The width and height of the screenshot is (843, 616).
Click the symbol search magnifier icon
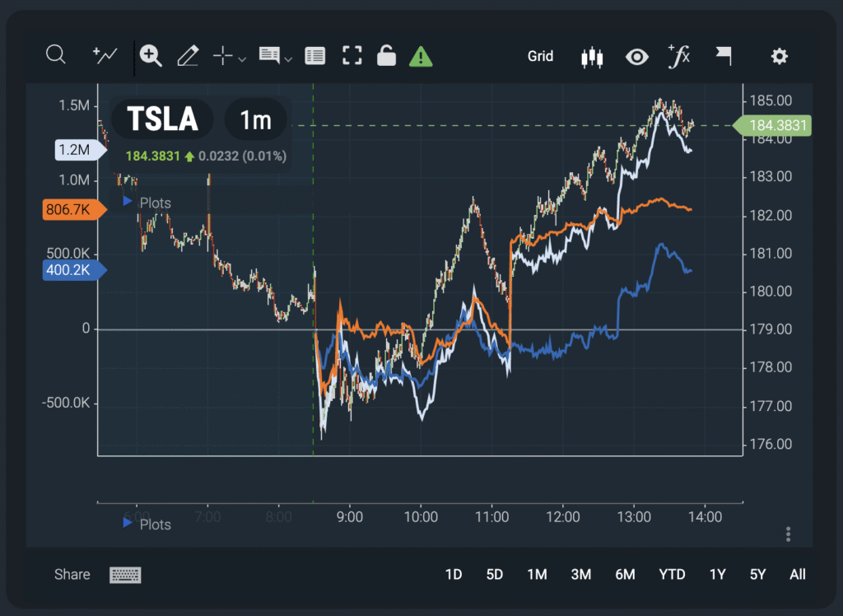pos(55,55)
